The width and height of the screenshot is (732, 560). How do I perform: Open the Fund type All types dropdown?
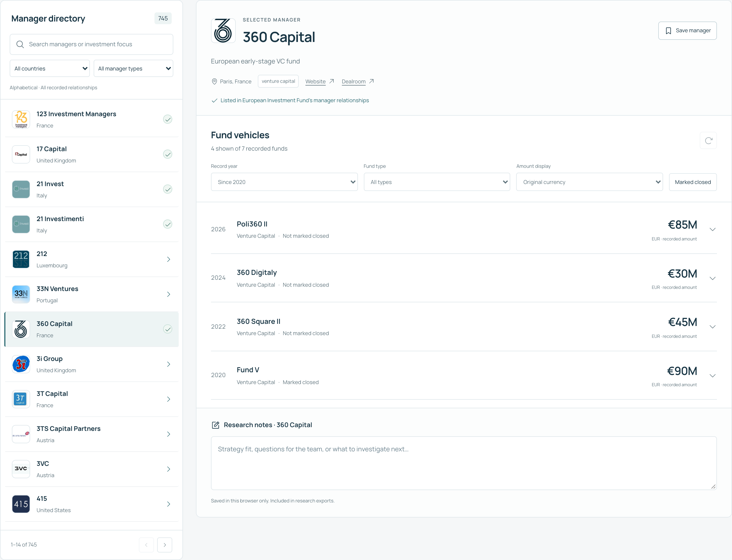[x=437, y=182]
